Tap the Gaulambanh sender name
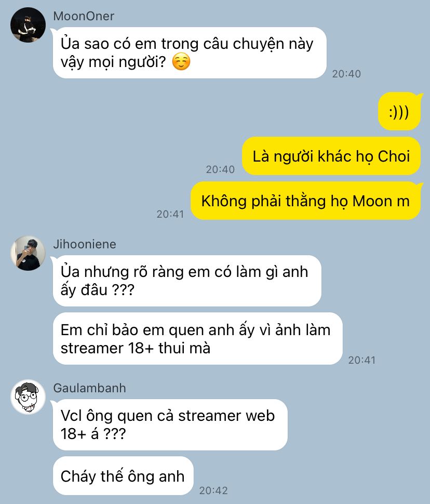Viewport: 430px width, 504px height. point(89,388)
